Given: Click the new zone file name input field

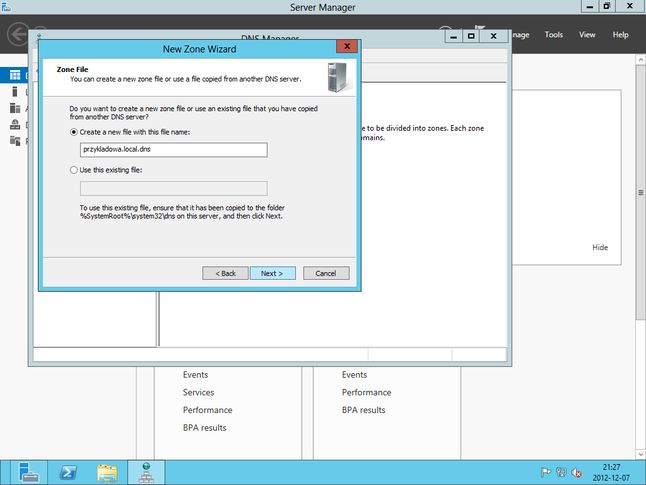Looking at the screenshot, I should pyautogui.click(x=173, y=150).
